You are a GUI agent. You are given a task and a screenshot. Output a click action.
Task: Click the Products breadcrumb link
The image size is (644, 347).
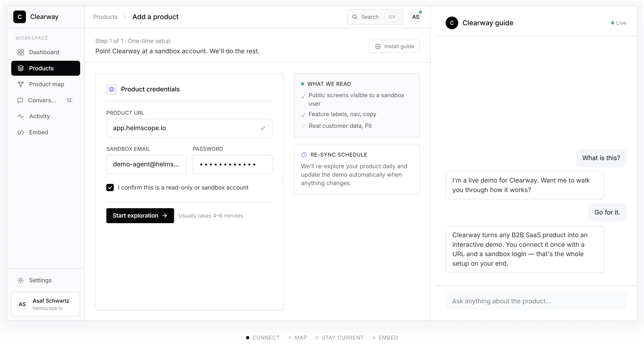[105, 17]
